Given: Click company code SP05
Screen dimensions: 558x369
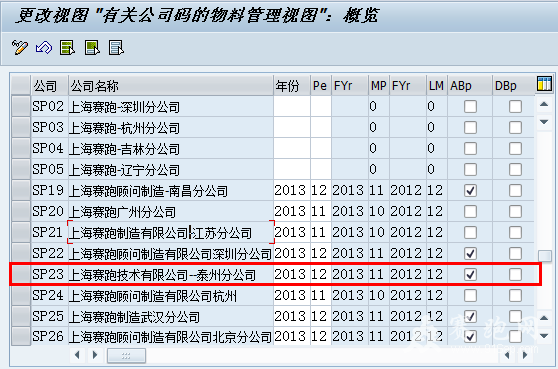Looking at the screenshot, I should [x=48, y=169].
